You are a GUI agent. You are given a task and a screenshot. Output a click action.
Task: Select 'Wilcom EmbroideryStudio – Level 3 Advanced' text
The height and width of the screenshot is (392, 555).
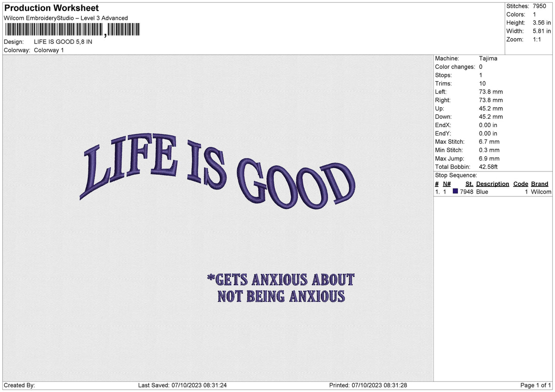[x=66, y=18]
